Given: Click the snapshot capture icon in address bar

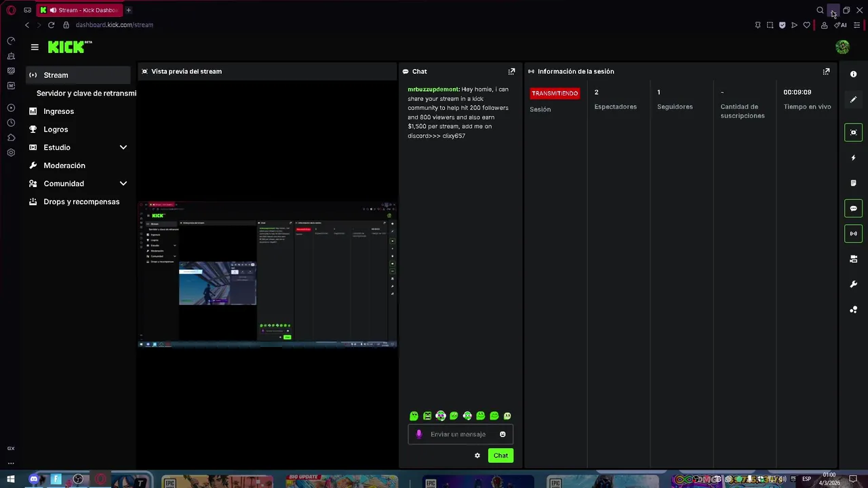Looking at the screenshot, I should 770,25.
